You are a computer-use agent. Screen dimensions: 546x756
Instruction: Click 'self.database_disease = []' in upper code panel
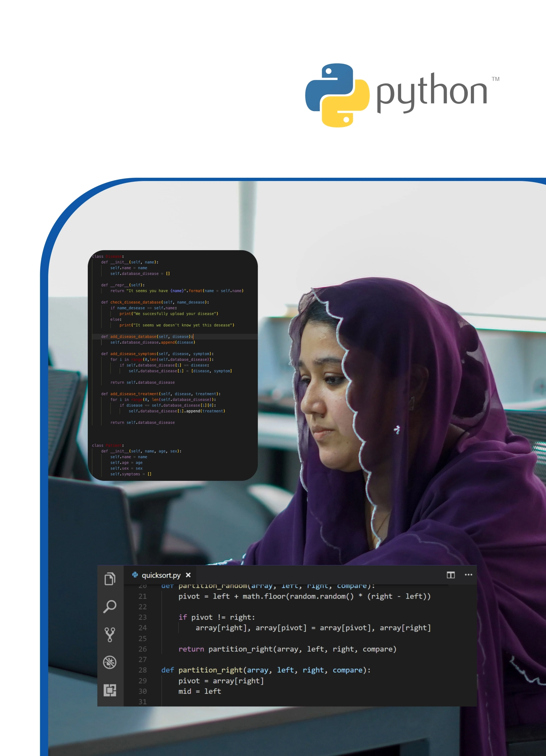(140, 274)
